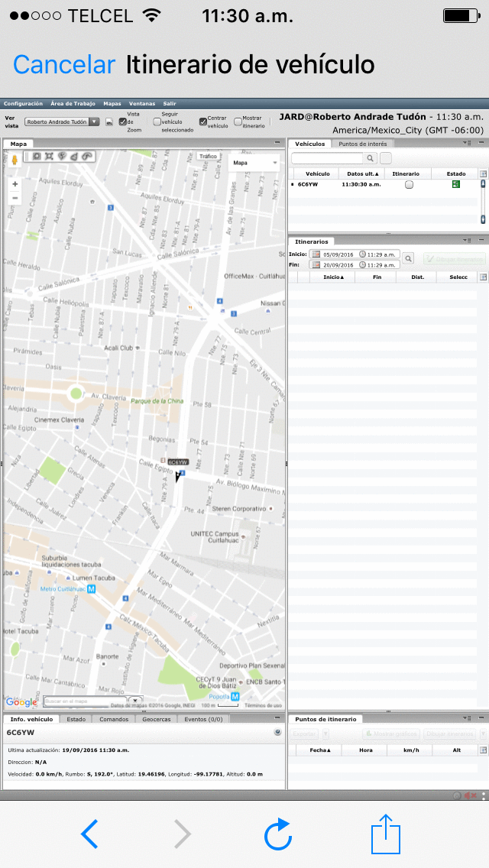The width and height of the screenshot is (489, 868).
Task: Open the Configuración menu
Action: [x=23, y=103]
